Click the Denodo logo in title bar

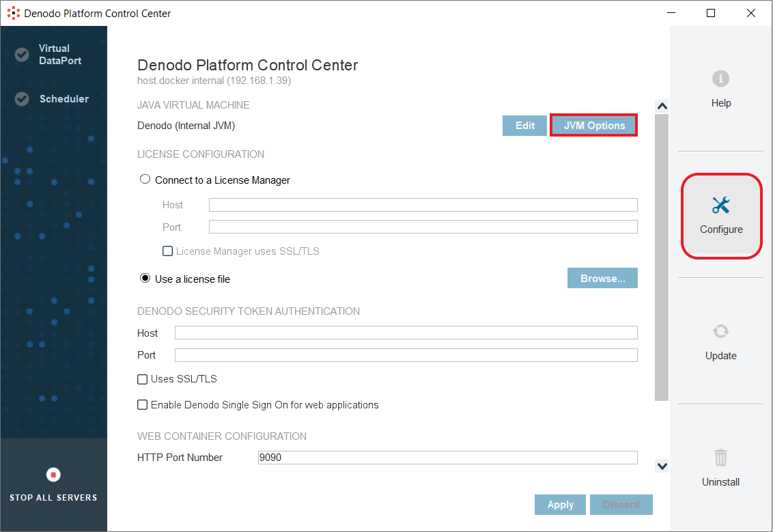[13, 13]
